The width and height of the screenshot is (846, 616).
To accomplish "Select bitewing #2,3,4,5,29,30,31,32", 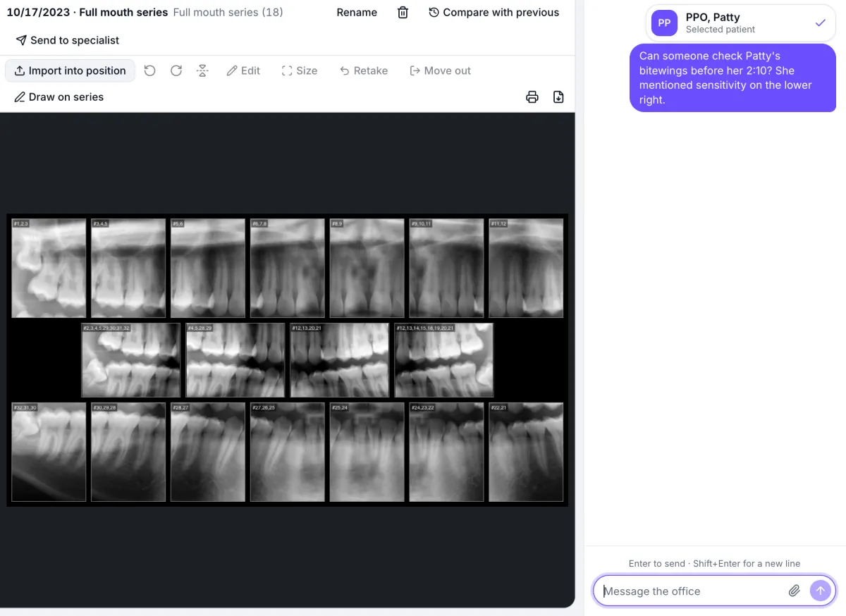I will pyautogui.click(x=131, y=360).
